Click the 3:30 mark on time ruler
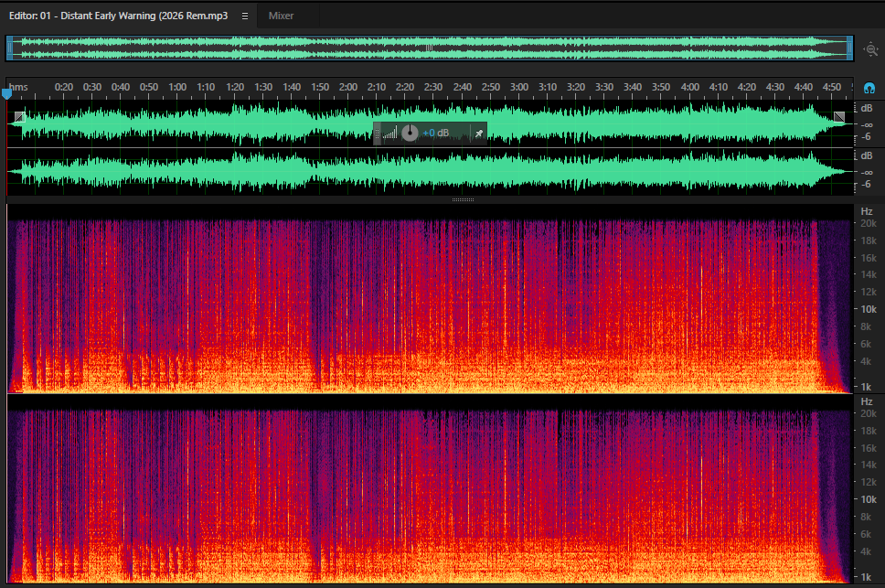Viewport: 885px width, 588px height. pos(604,87)
